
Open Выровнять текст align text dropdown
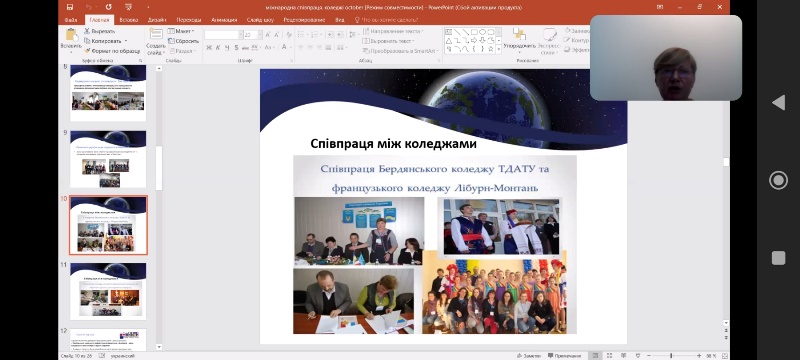coord(388,41)
